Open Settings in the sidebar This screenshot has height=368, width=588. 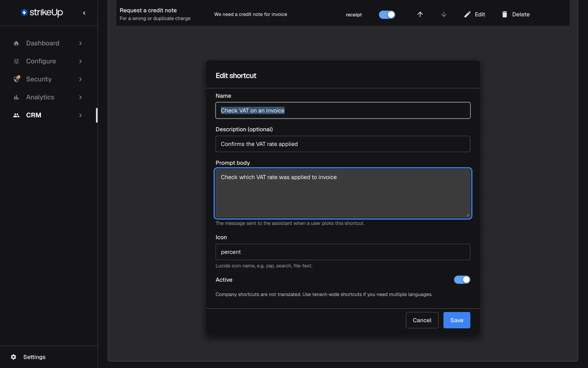[34, 357]
